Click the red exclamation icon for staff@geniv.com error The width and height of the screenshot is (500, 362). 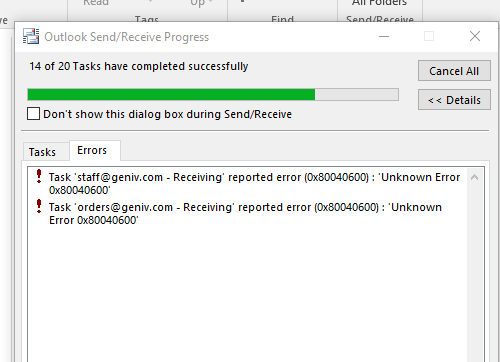click(39, 176)
